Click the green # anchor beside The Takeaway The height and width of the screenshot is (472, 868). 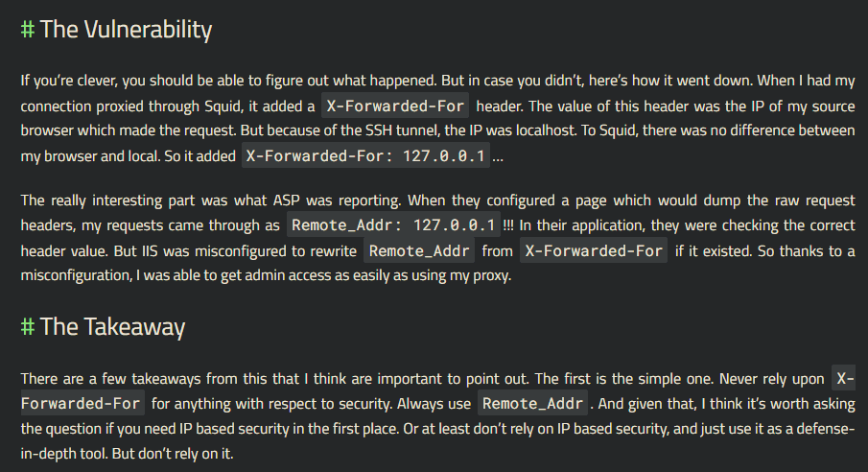tap(28, 327)
